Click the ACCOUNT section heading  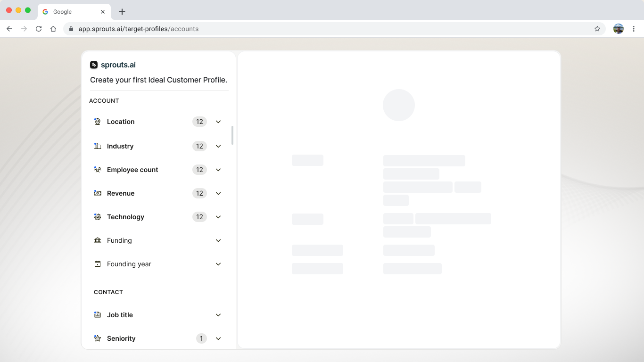click(104, 101)
